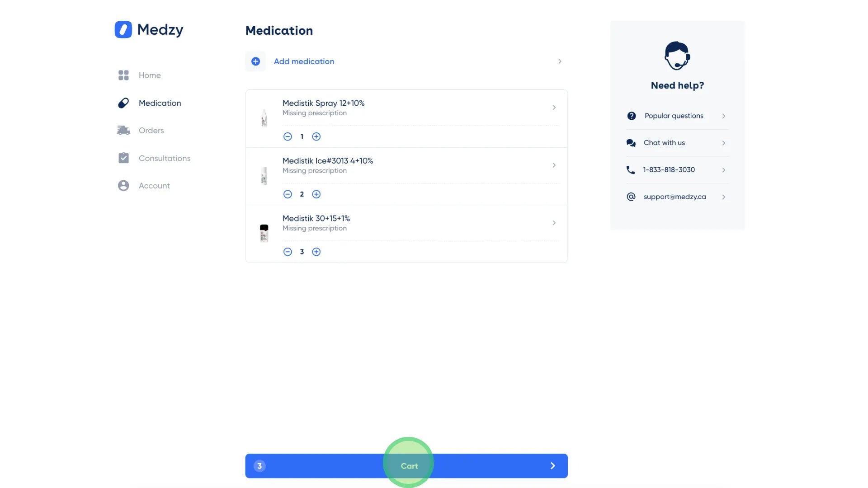Open Chat with us

click(664, 143)
